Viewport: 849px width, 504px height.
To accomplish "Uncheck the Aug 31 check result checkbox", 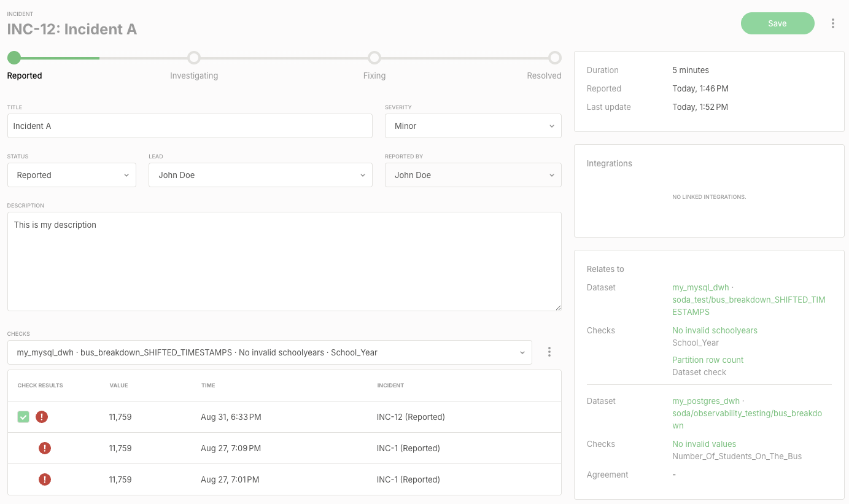I will click(x=23, y=417).
